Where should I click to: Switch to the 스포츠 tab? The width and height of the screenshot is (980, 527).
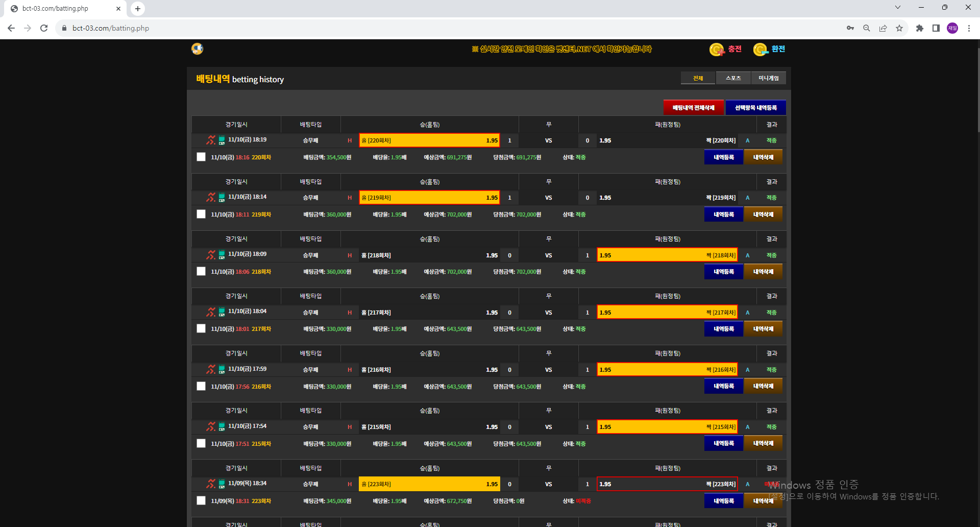point(733,78)
